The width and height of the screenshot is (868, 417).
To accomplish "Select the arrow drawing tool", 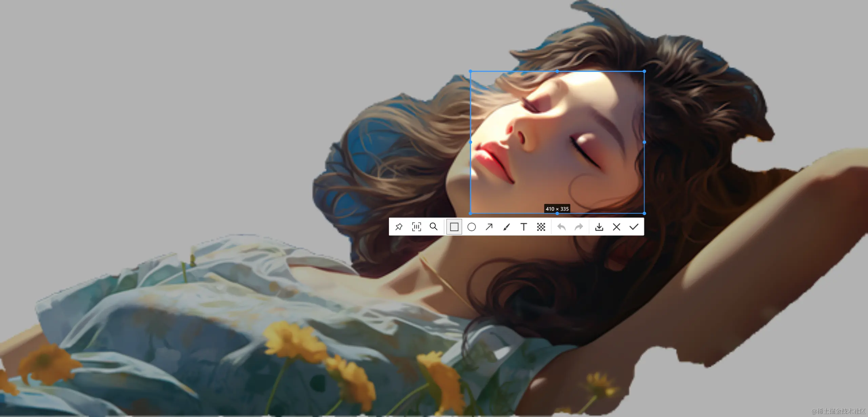I will point(489,227).
